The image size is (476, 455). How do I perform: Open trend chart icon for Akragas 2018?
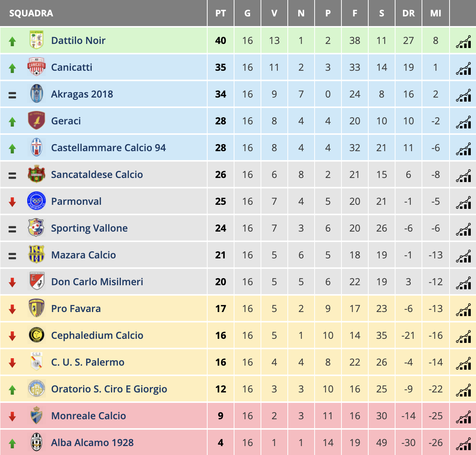point(463,95)
